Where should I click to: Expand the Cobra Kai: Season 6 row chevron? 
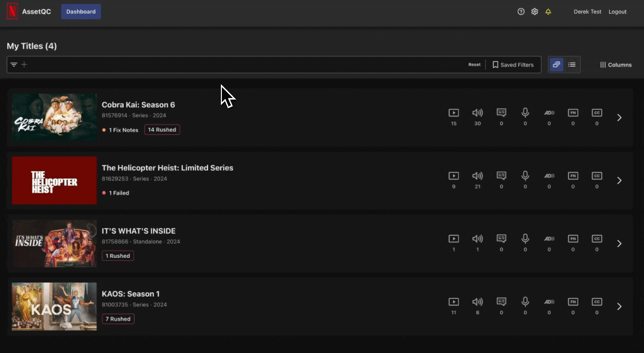619,118
